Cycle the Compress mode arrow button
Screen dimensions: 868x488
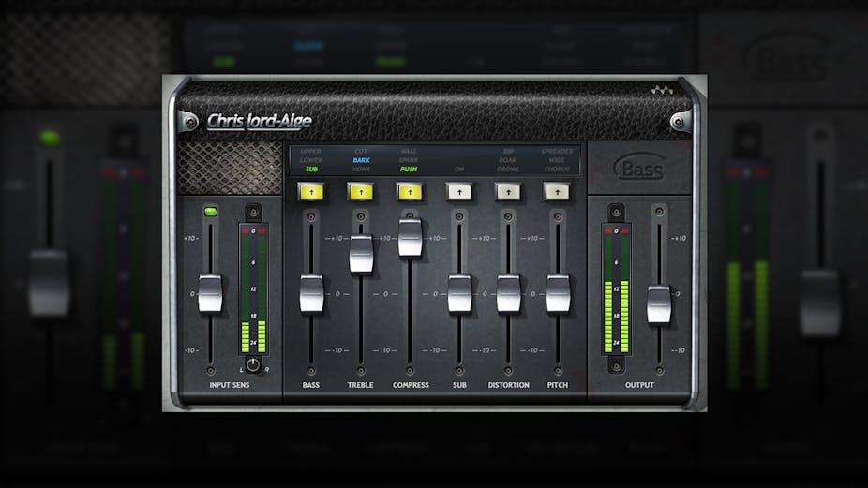409,191
